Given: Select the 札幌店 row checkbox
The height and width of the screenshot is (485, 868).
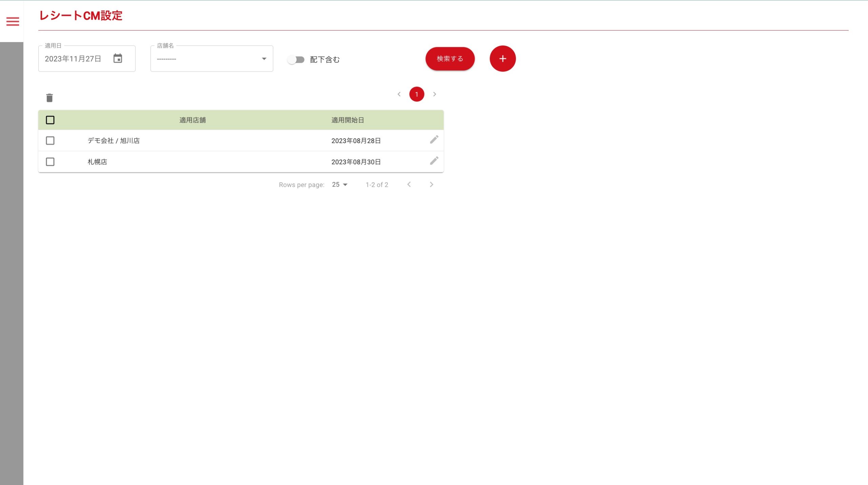Looking at the screenshot, I should coord(50,162).
